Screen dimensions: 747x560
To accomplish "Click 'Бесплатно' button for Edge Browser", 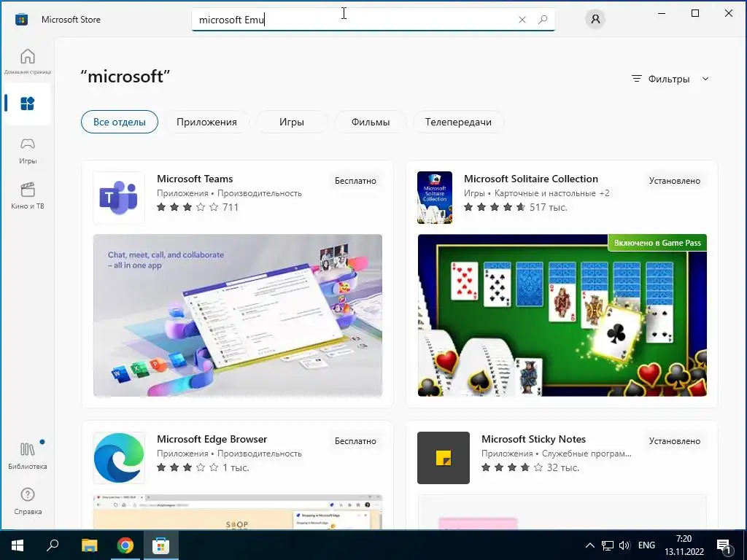I will pos(355,441).
